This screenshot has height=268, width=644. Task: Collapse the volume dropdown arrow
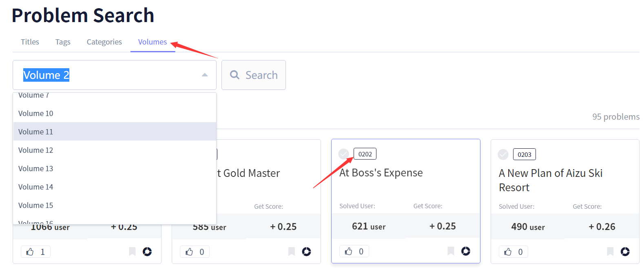pyautogui.click(x=205, y=75)
